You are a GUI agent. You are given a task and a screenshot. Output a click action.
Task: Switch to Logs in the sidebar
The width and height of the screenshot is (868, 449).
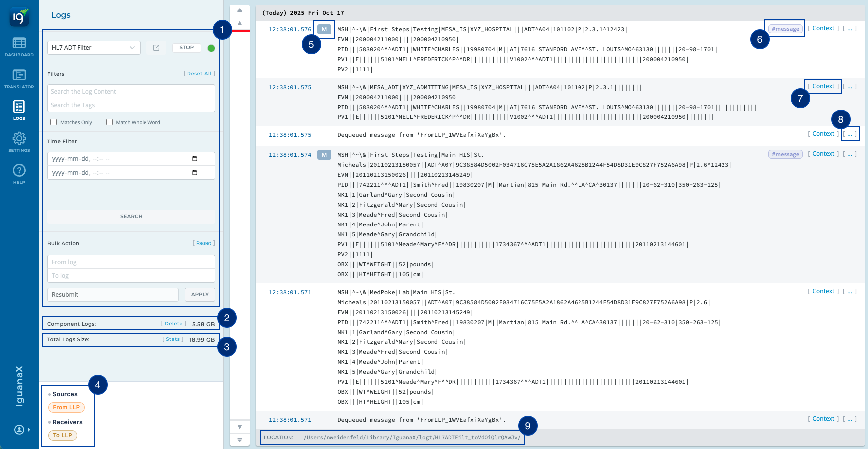[19, 110]
